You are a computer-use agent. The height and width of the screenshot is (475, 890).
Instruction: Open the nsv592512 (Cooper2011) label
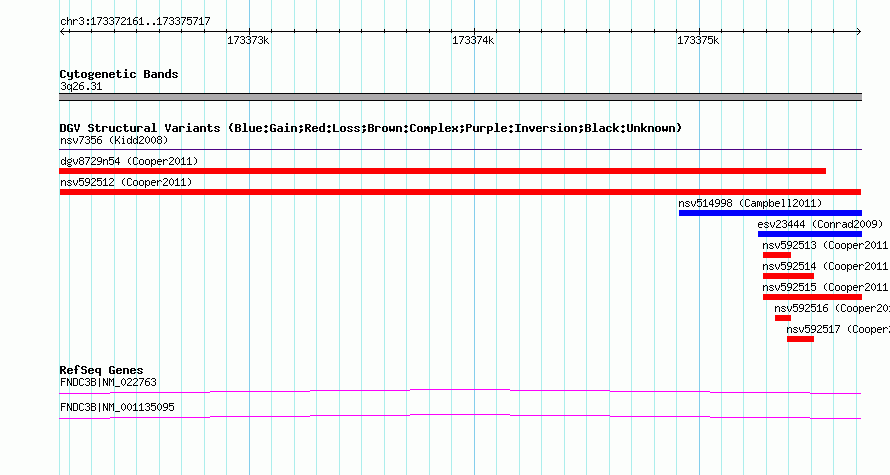click(x=126, y=182)
